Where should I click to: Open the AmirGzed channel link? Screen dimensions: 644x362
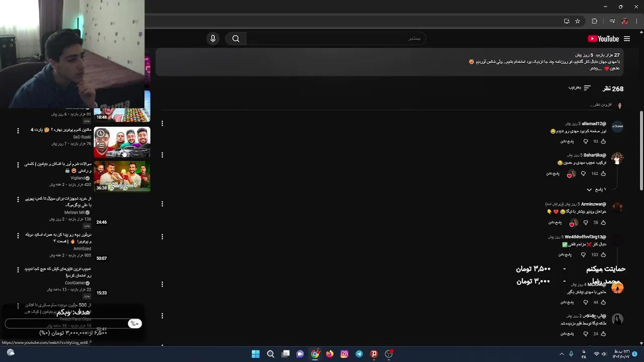82,248
